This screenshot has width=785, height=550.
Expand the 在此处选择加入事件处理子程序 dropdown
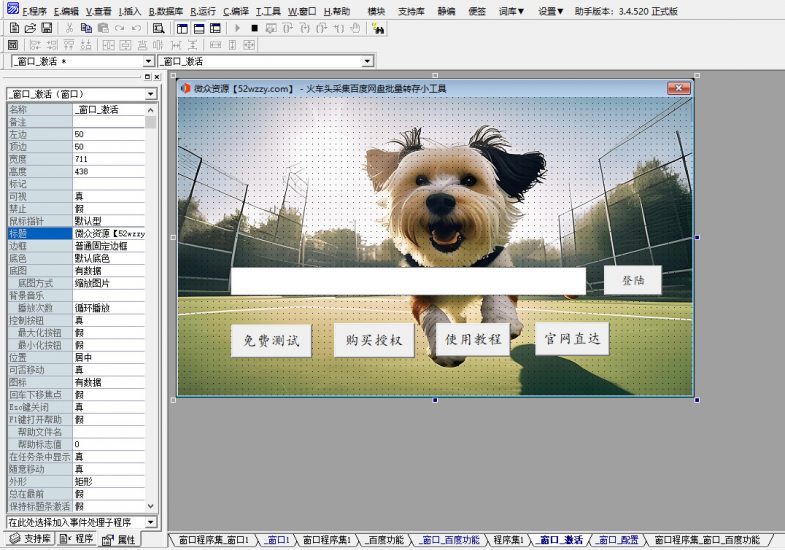point(151,522)
